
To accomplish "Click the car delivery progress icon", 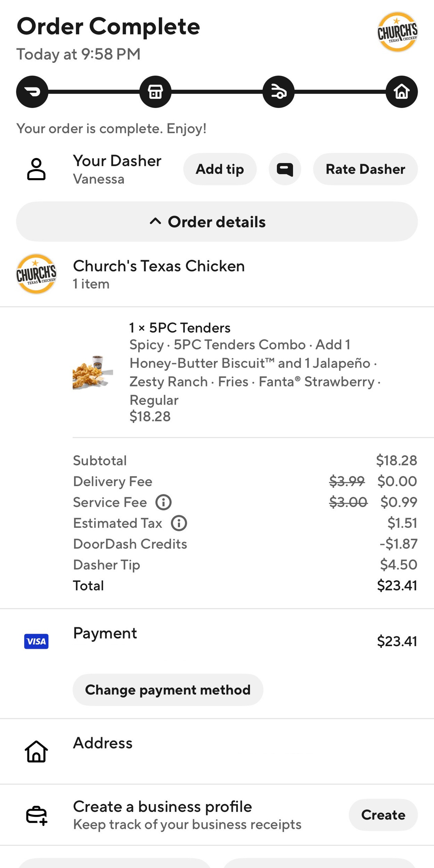I will tap(278, 92).
